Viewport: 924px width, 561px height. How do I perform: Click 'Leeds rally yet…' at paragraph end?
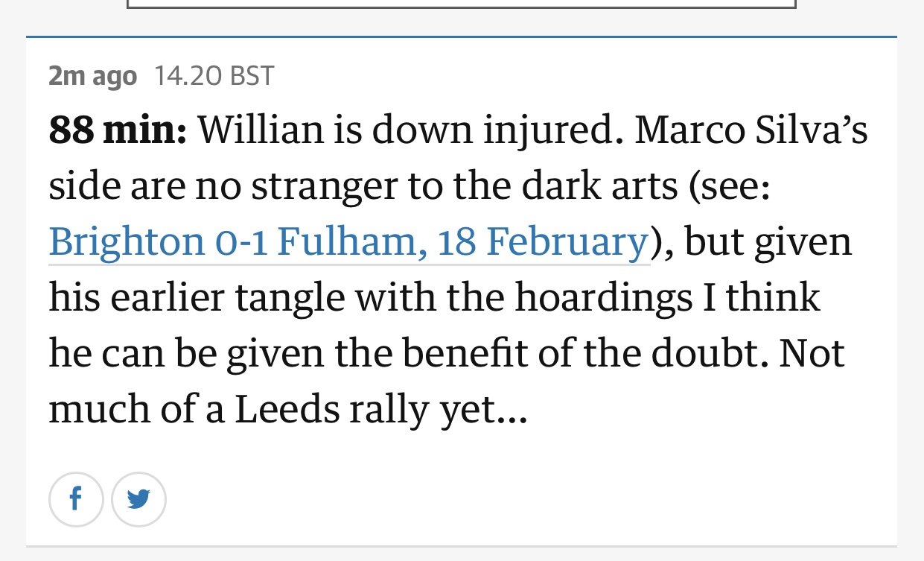381,410
